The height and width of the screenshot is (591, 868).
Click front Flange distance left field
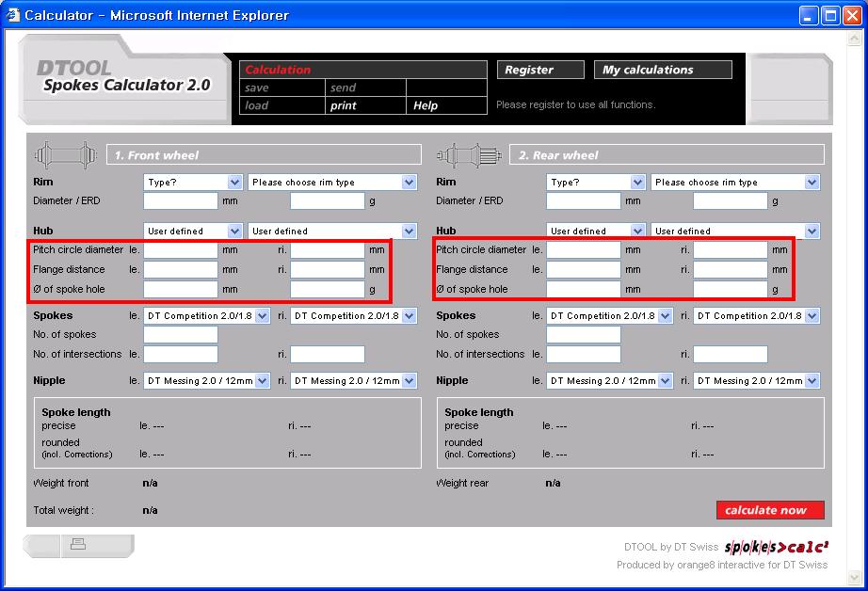[x=181, y=269]
